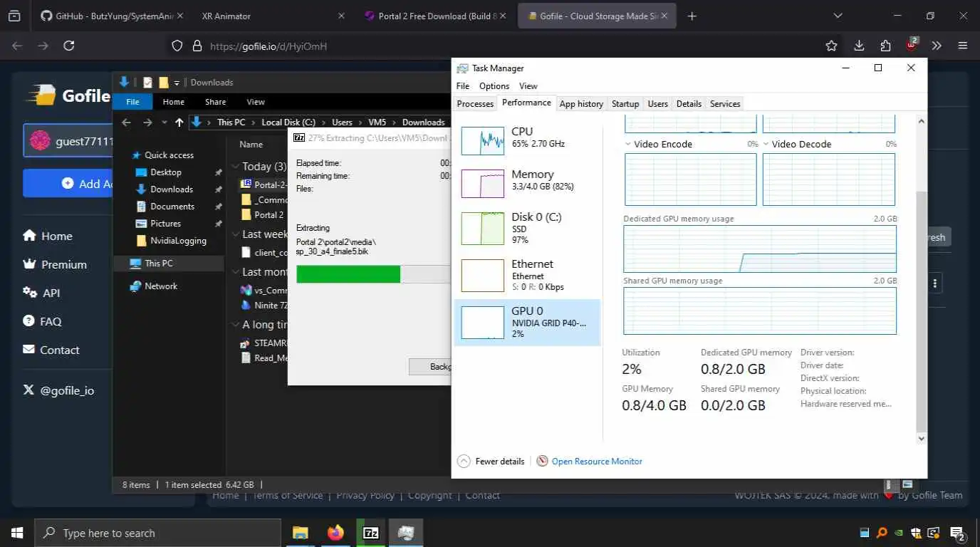Select the Ethernet performance item
980x547 pixels.
[527, 275]
